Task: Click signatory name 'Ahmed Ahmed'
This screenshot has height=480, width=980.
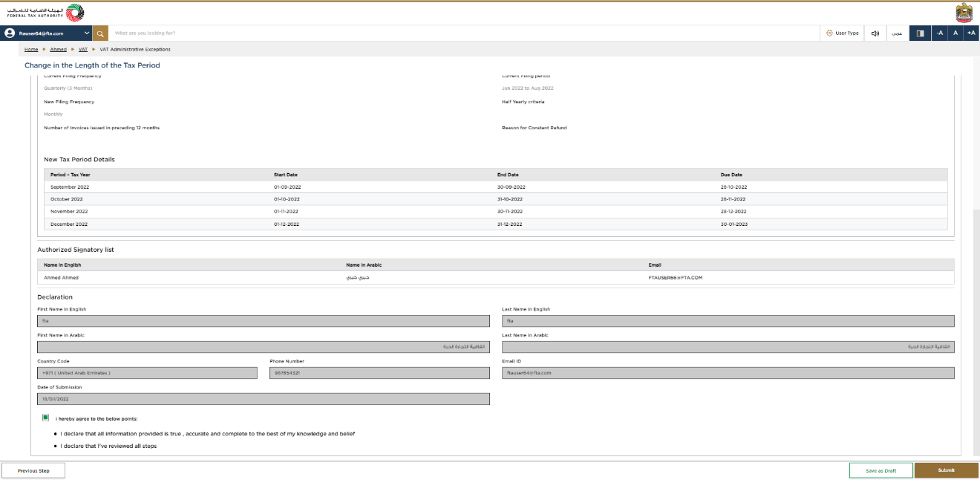Action: (x=61, y=278)
